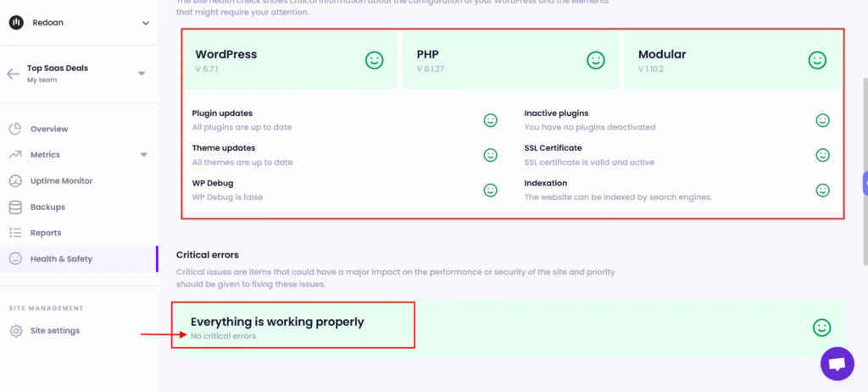Click the Site settings gear icon
This screenshot has width=868, height=392.
15,330
